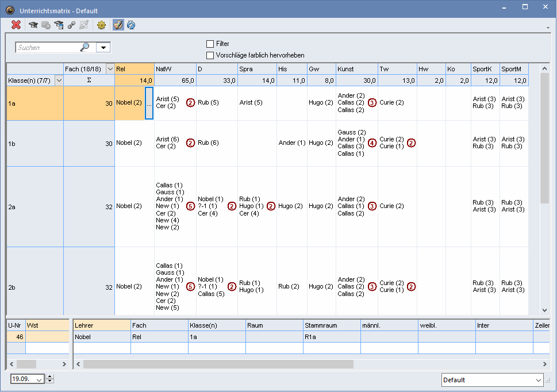Click the detail table horizontal scrollbar thumb
This screenshot has width=557, height=392.
(x=218, y=364)
